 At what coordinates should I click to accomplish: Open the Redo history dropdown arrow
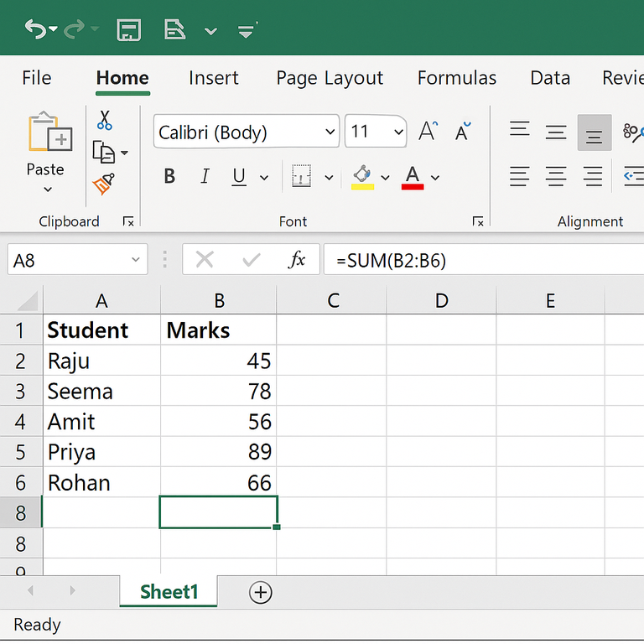[x=95, y=29]
